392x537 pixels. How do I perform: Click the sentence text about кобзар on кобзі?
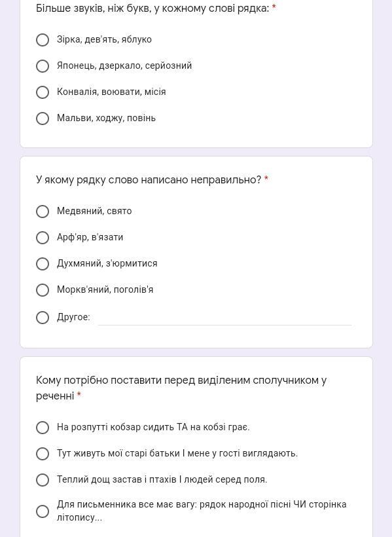153,427
